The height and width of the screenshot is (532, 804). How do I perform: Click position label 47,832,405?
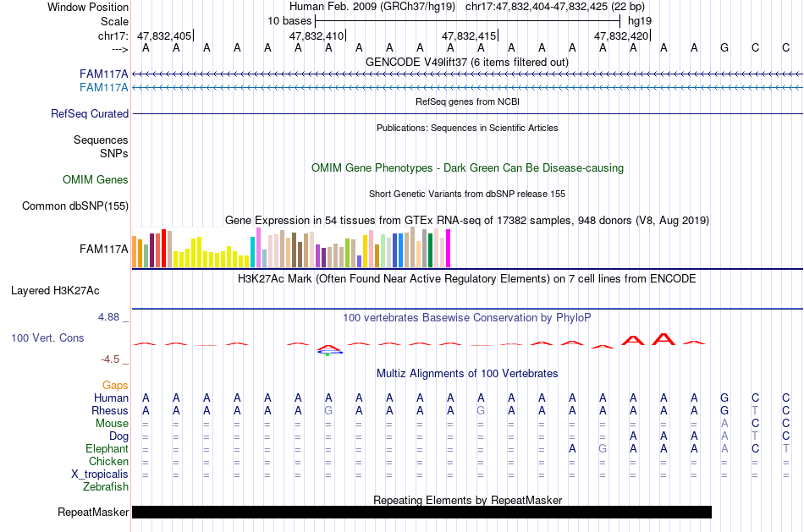[x=164, y=36]
